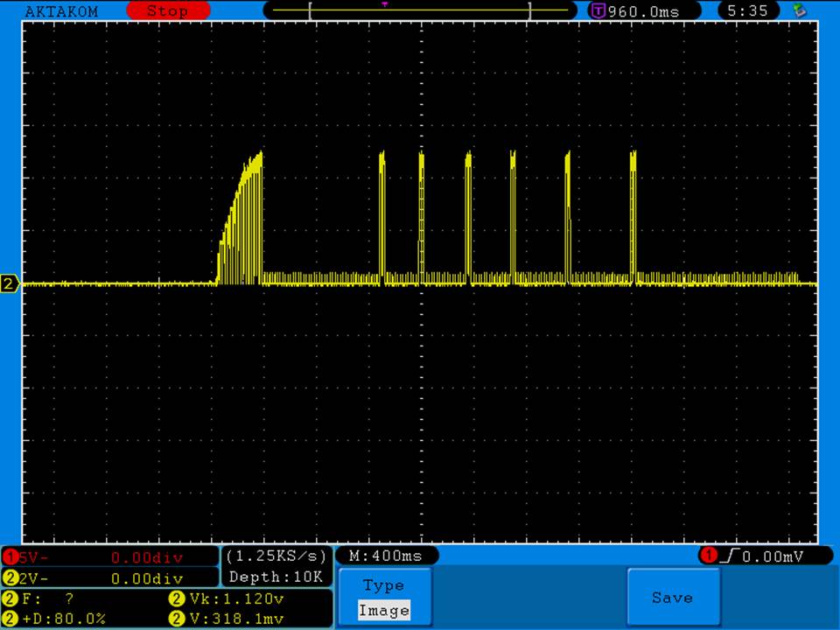Click the channel 2 frequency measurement icon
840x630 pixels.
10,599
